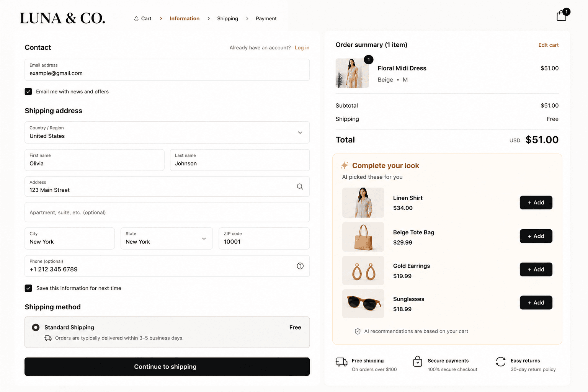This screenshot has height=392, width=588.
Task: Click the small bag icon next to Cart
Action: point(136,18)
